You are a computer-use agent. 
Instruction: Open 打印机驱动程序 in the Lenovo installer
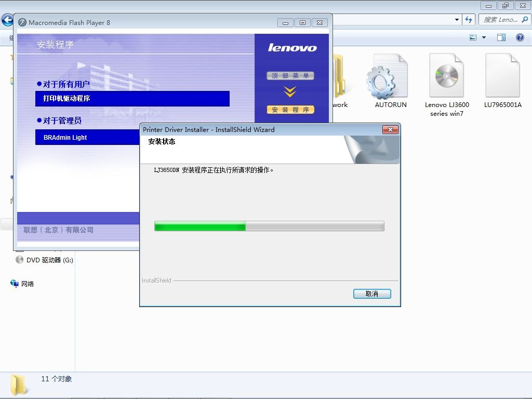click(132, 98)
